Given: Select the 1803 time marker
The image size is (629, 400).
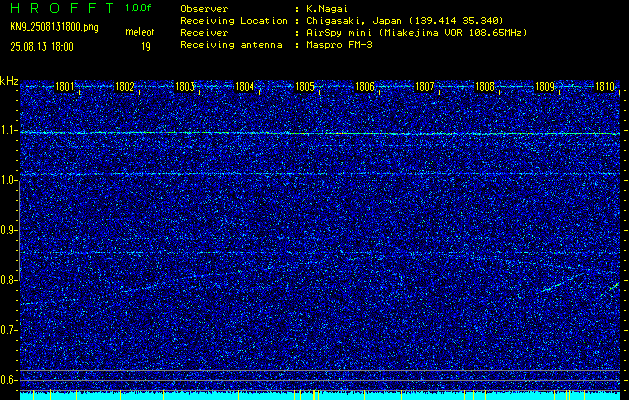Looking at the screenshot, I should pos(185,87).
